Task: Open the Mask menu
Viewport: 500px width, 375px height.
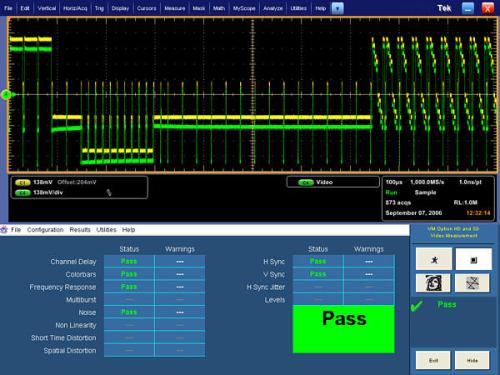Action: (199, 8)
